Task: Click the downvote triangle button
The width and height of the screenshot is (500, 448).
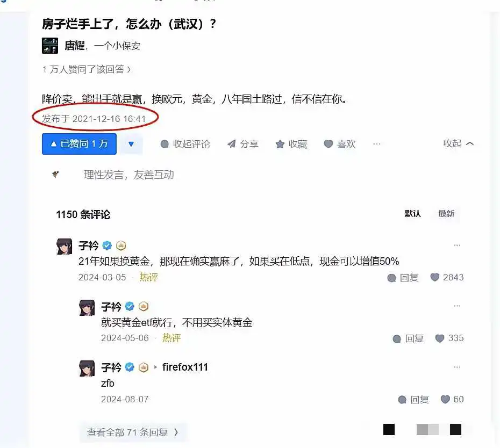Action: pos(131,144)
